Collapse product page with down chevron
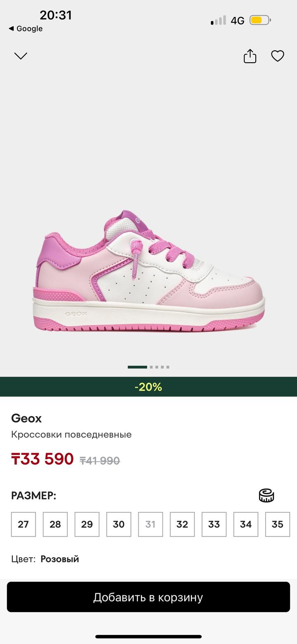Screen dimensions: 297x644 coord(21,56)
